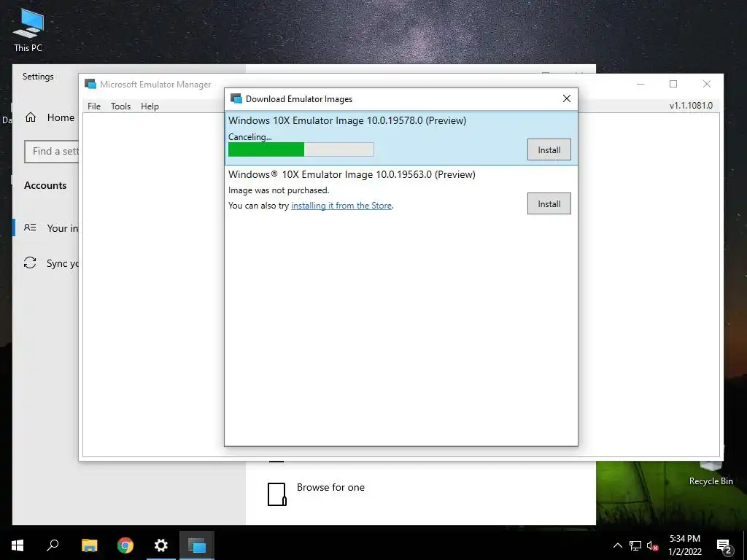This screenshot has width=747, height=560.
Task: Close the Microsoft Emulator Manager window
Action: pos(706,84)
